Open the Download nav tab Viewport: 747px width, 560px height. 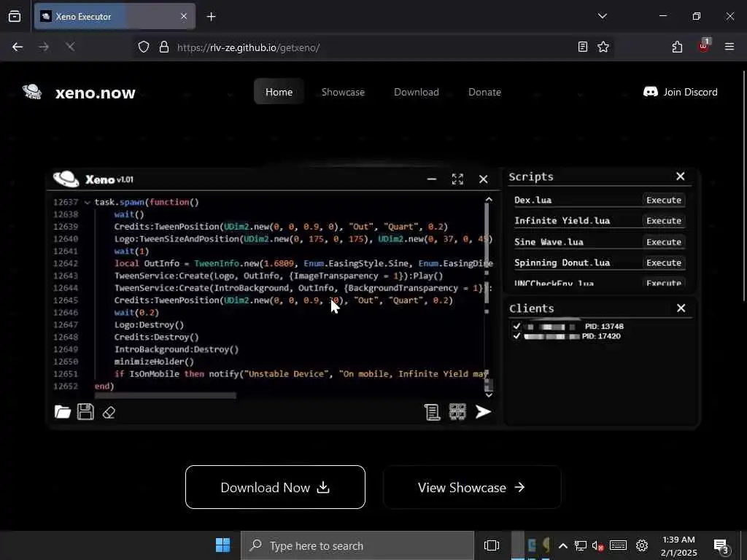coord(417,92)
